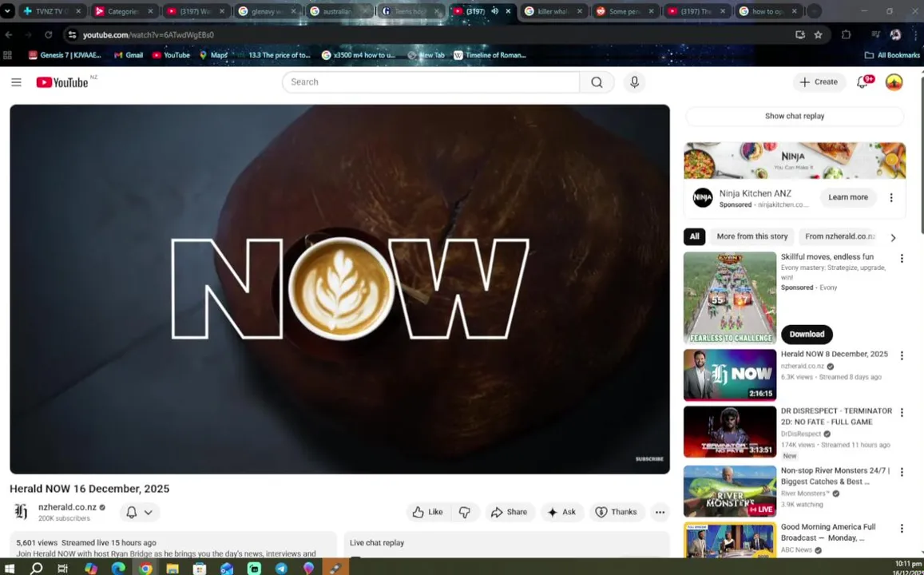Open the YouTube hamburger guide menu
Viewport: 924px width, 575px height.
pos(16,82)
